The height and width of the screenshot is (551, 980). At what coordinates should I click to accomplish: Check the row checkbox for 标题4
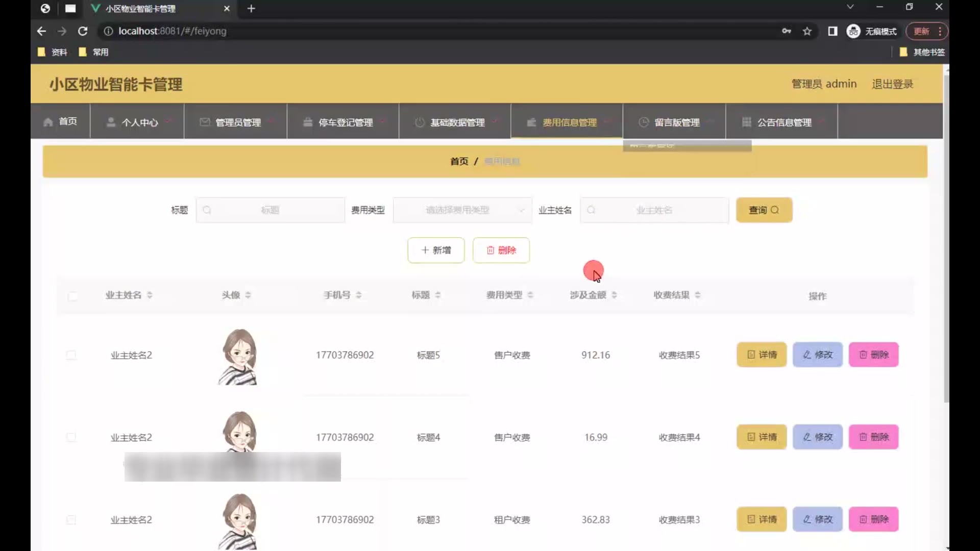coord(71,437)
